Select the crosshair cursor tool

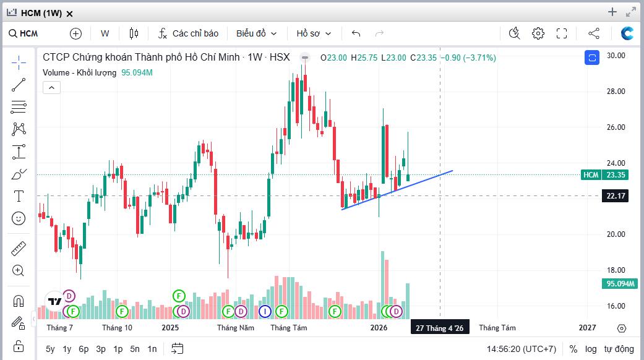pyautogui.click(x=19, y=63)
